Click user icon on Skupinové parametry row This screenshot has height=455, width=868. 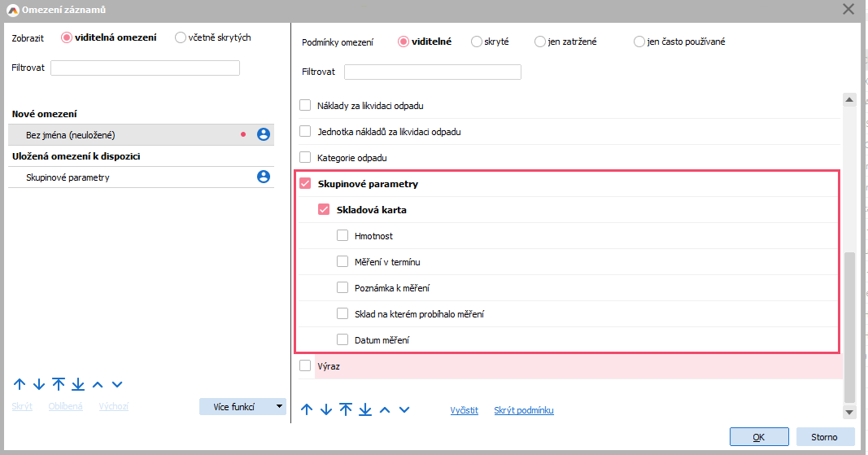pyautogui.click(x=264, y=177)
